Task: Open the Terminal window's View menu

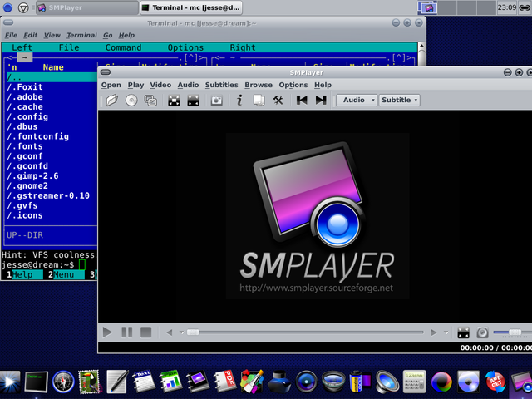Action: [52, 35]
